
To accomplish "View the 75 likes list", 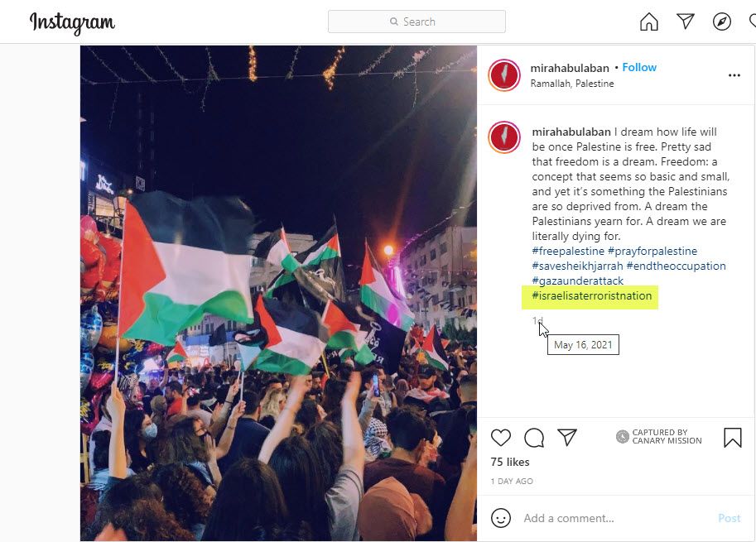I will tap(509, 462).
